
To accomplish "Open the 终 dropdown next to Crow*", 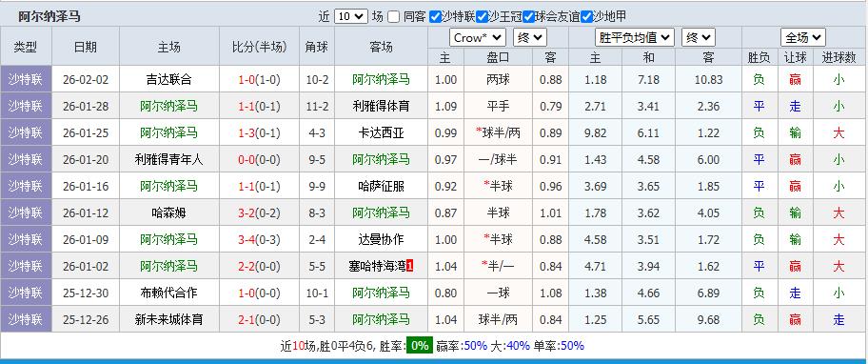I will 530,38.
